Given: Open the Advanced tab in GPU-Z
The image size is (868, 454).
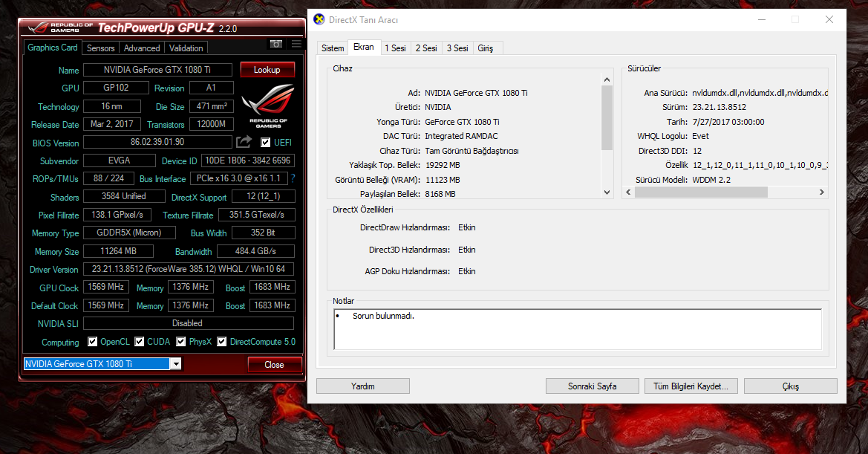Looking at the screenshot, I should tap(142, 48).
